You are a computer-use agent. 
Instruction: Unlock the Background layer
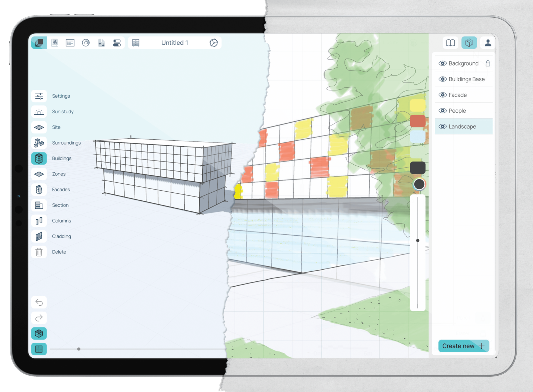point(488,63)
